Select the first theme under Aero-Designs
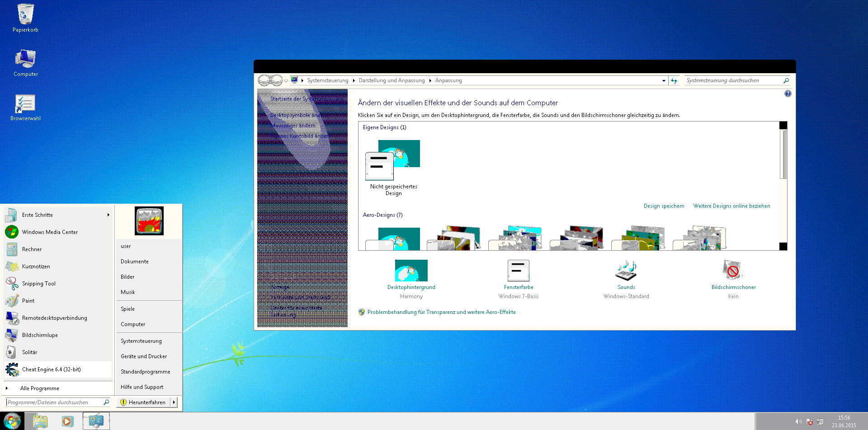Image resolution: width=868 pixels, height=430 pixels. (x=393, y=239)
